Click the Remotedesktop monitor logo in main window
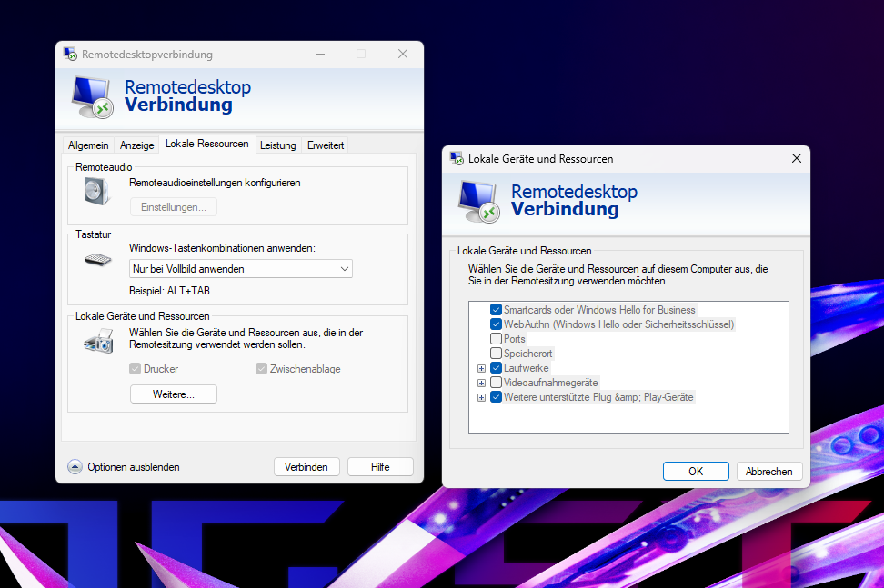 (x=93, y=97)
